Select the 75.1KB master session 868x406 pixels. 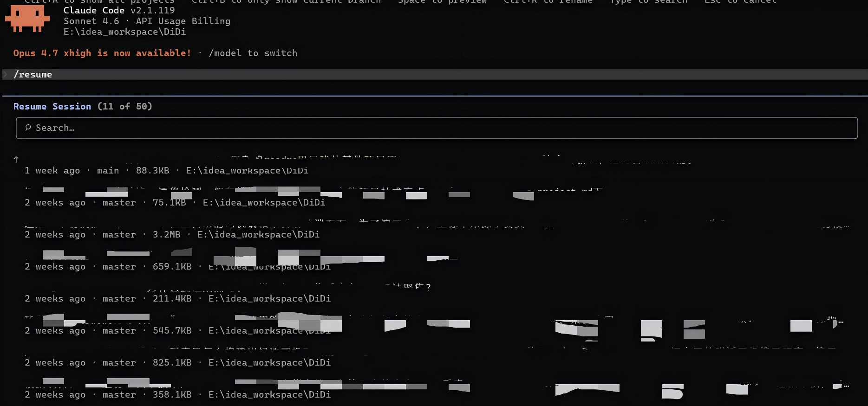click(x=175, y=202)
